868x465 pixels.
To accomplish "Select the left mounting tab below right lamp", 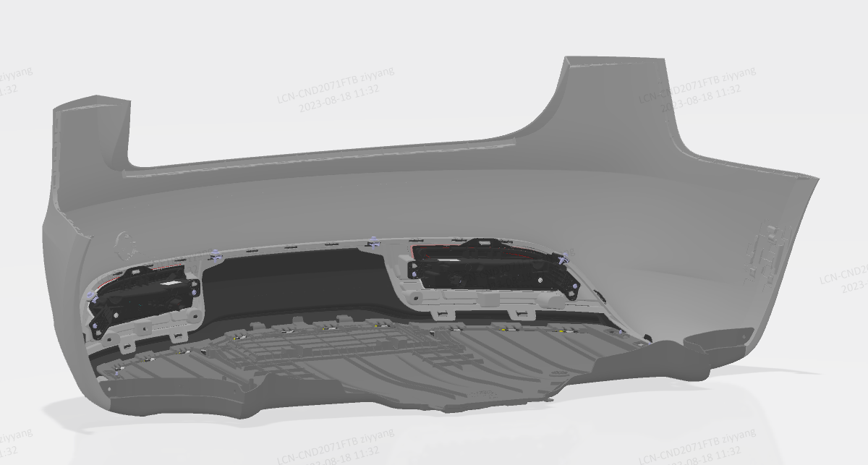I will [441, 315].
